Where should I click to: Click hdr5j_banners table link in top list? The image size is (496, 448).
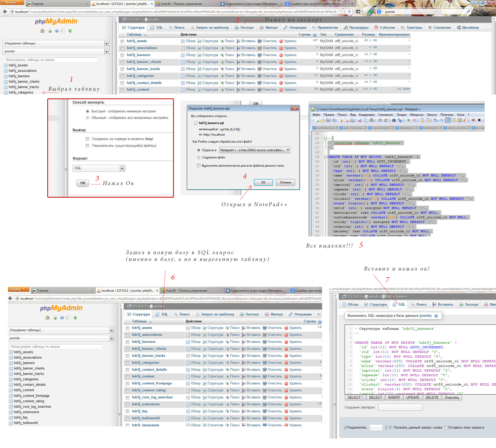138,55
